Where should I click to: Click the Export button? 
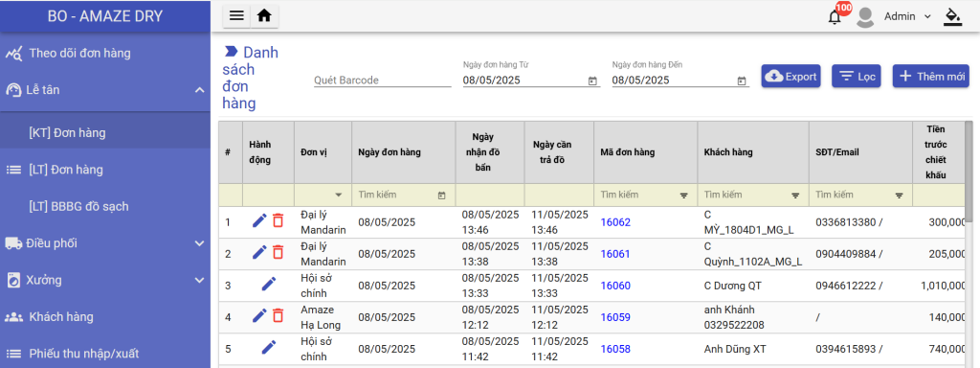click(791, 77)
